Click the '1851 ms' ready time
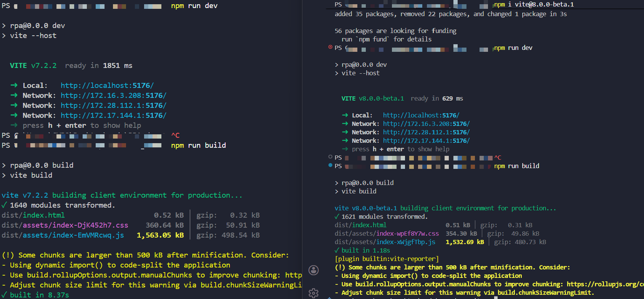The width and height of the screenshot is (644, 299). [x=118, y=66]
